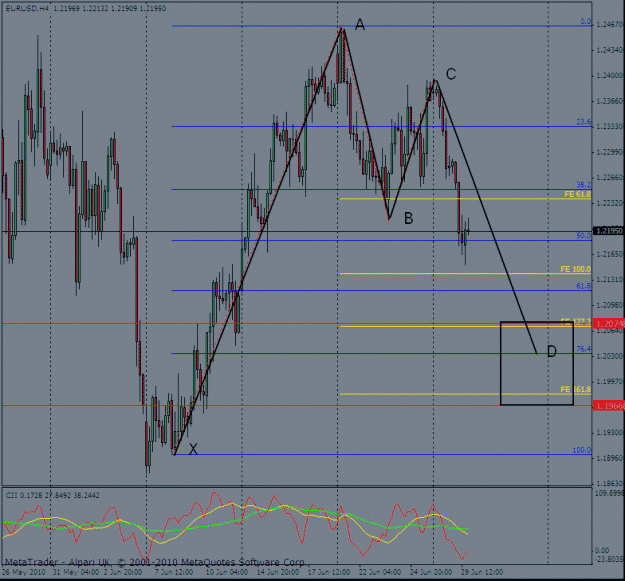Click the 1.23660 value on price axis

click(609, 101)
